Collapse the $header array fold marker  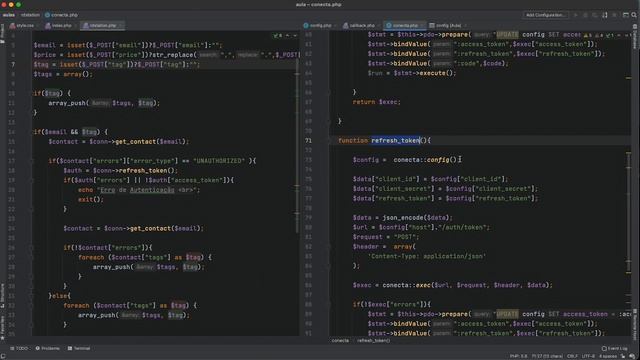pos(329,247)
